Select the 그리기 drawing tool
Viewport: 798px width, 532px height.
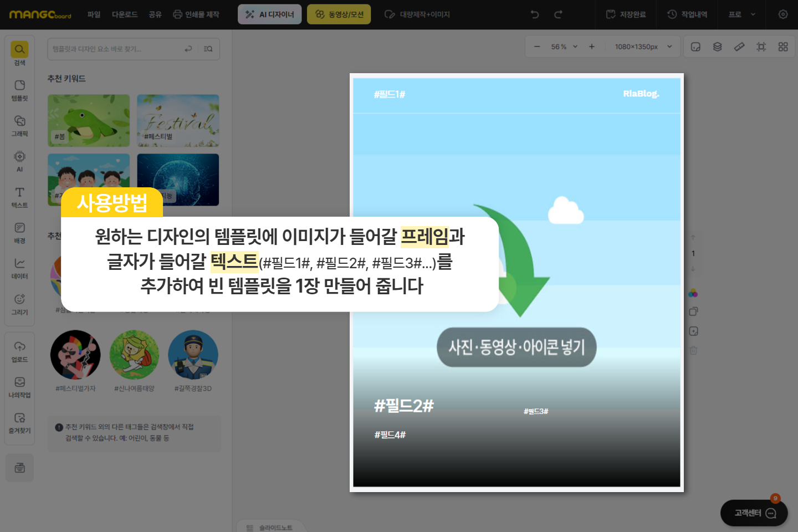[19, 304]
